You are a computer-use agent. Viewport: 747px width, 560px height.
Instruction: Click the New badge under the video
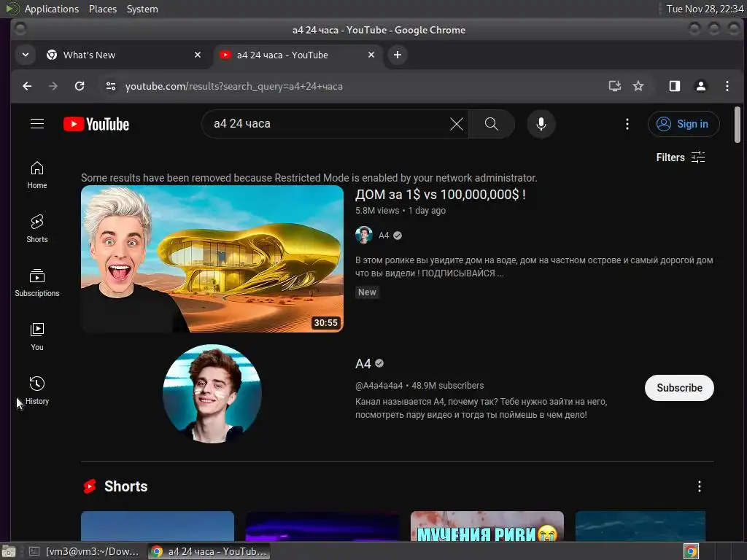pos(367,292)
